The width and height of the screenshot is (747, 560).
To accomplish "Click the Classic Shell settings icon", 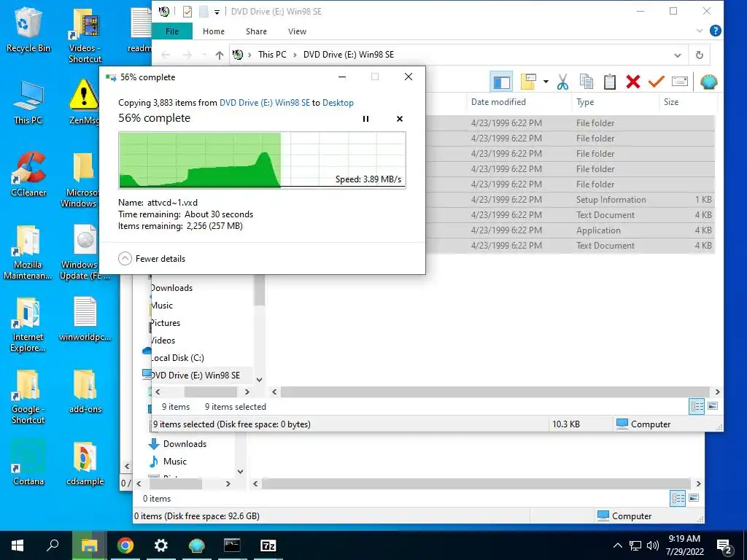I will pyautogui.click(x=709, y=82).
